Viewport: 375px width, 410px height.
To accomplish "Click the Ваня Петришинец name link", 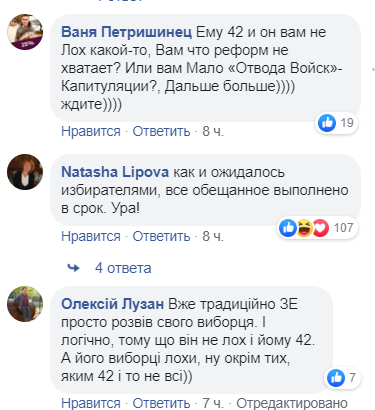I will (x=126, y=32).
